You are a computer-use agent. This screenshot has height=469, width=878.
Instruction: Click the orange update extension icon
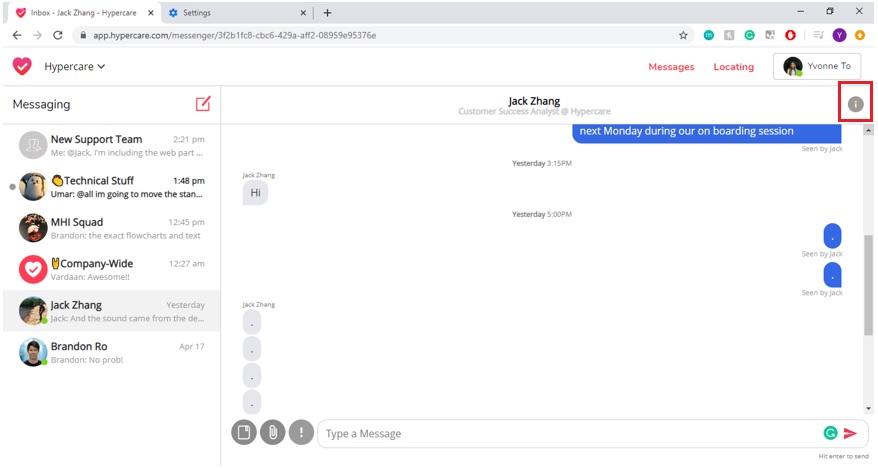click(x=860, y=35)
